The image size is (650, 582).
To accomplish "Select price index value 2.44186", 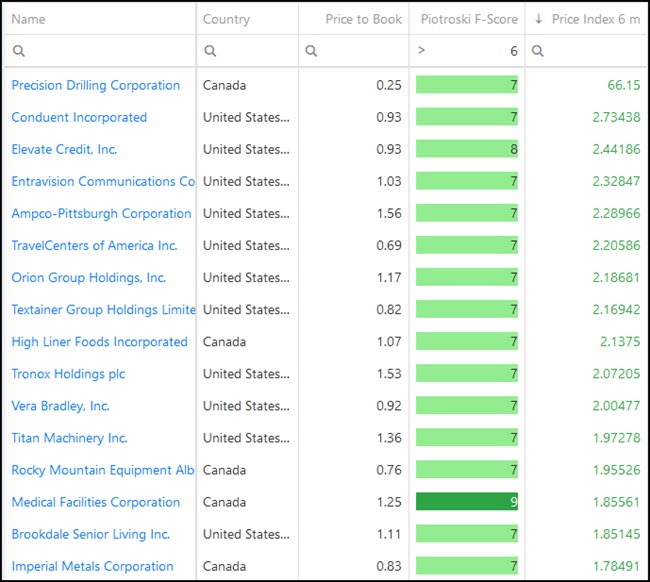I will pos(616,149).
